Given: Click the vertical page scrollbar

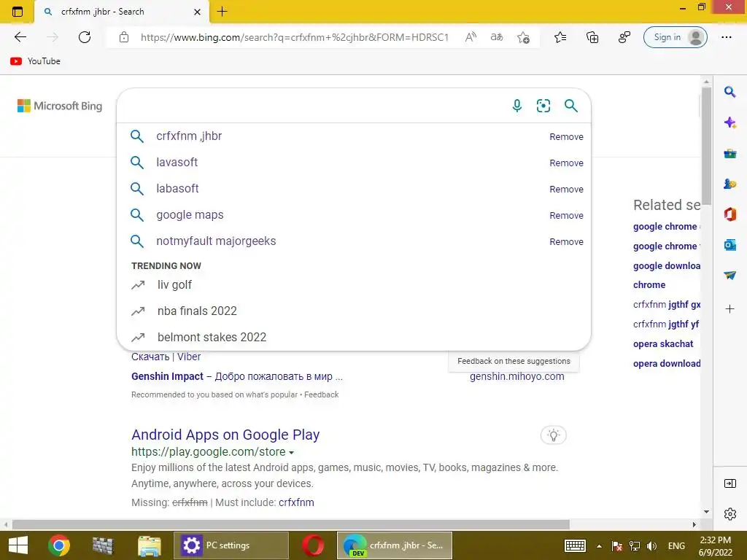Looking at the screenshot, I should tap(706, 147).
